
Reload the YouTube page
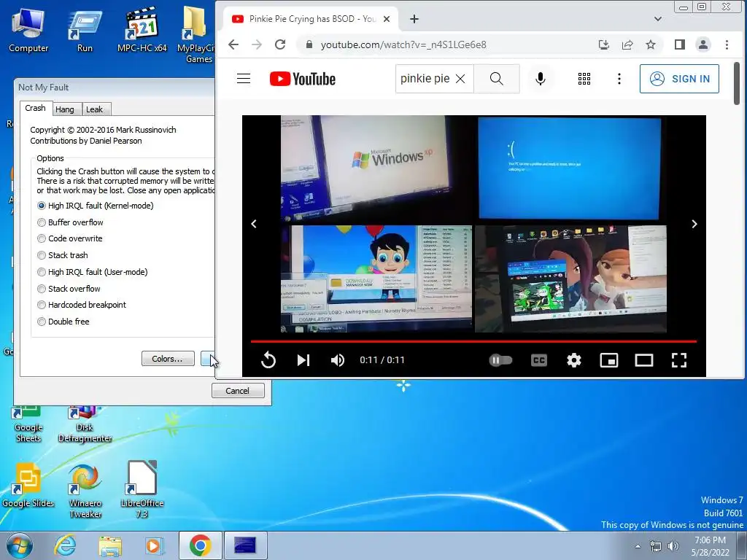click(x=280, y=44)
